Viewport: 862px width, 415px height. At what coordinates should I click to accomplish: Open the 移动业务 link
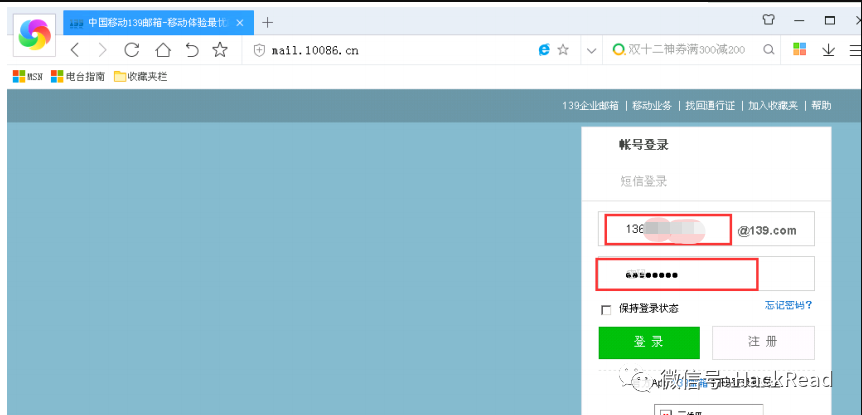(652, 106)
